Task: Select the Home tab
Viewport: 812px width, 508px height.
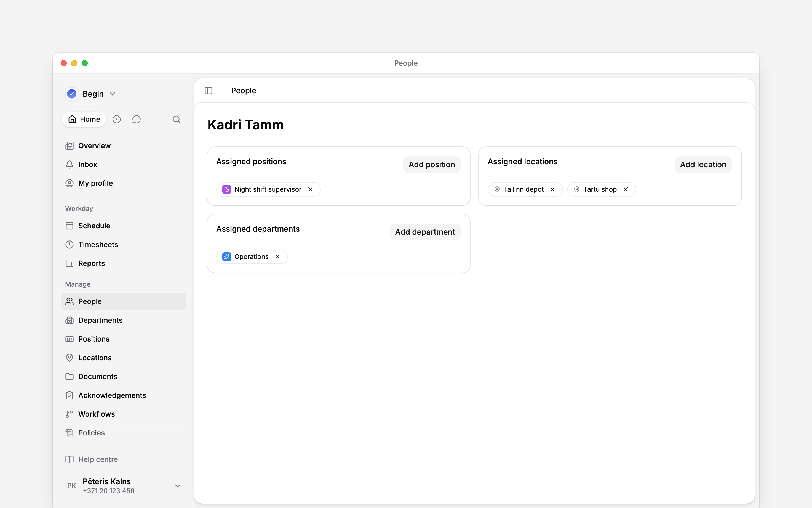Action: [x=84, y=119]
